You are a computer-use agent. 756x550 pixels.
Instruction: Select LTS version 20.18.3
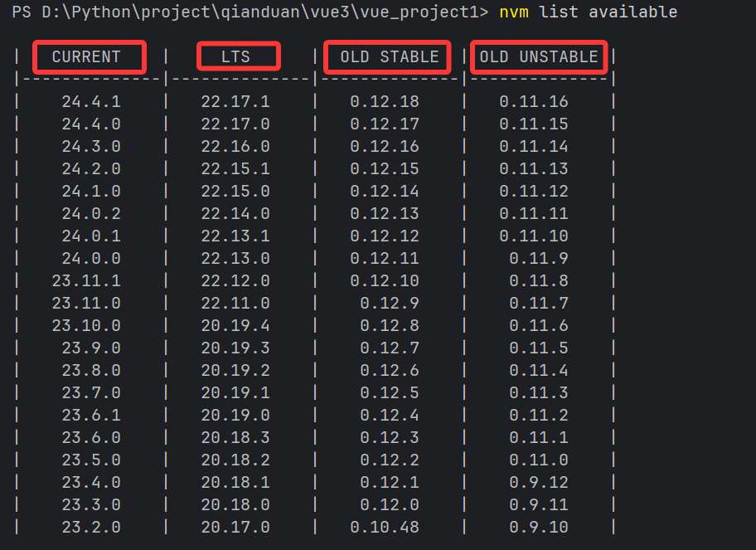[x=235, y=437]
